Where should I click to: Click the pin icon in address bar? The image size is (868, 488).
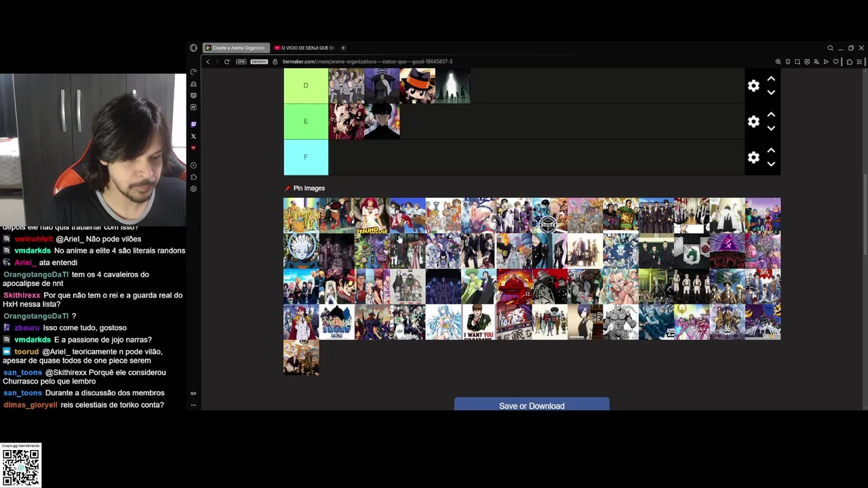(787, 62)
